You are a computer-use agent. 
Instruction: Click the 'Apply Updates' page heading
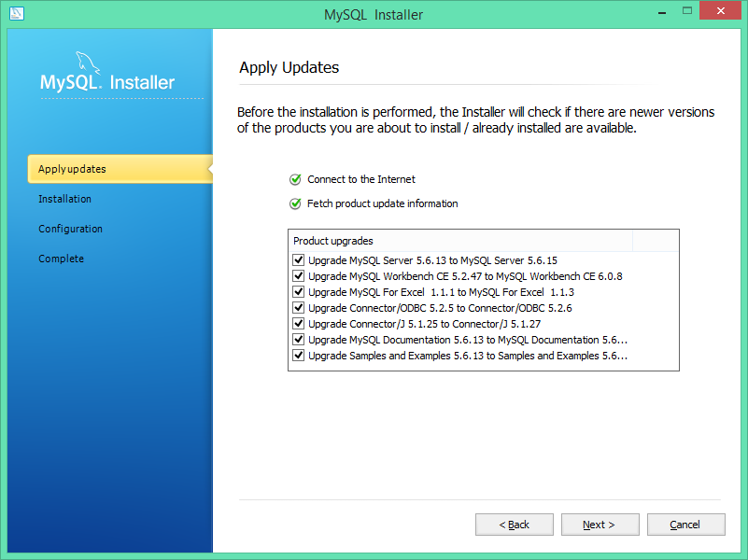[289, 68]
